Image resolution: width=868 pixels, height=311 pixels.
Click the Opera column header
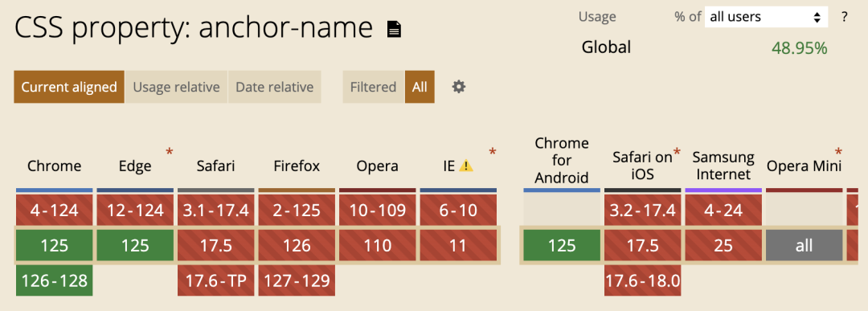tap(378, 166)
